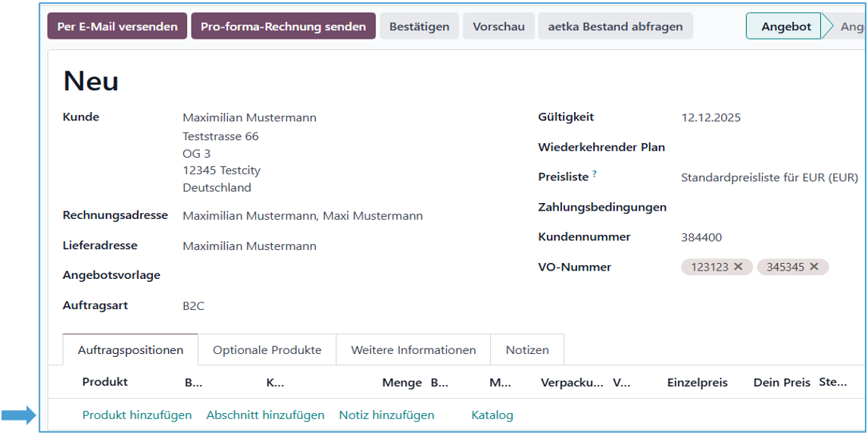Open the Vorschau preview
The image size is (868, 435).
pyautogui.click(x=498, y=27)
